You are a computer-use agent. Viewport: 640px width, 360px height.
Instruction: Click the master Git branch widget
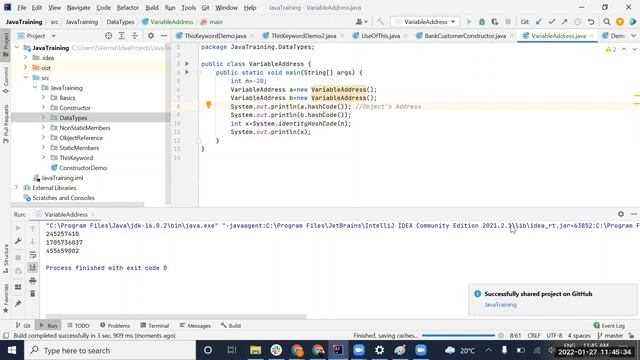pos(610,336)
